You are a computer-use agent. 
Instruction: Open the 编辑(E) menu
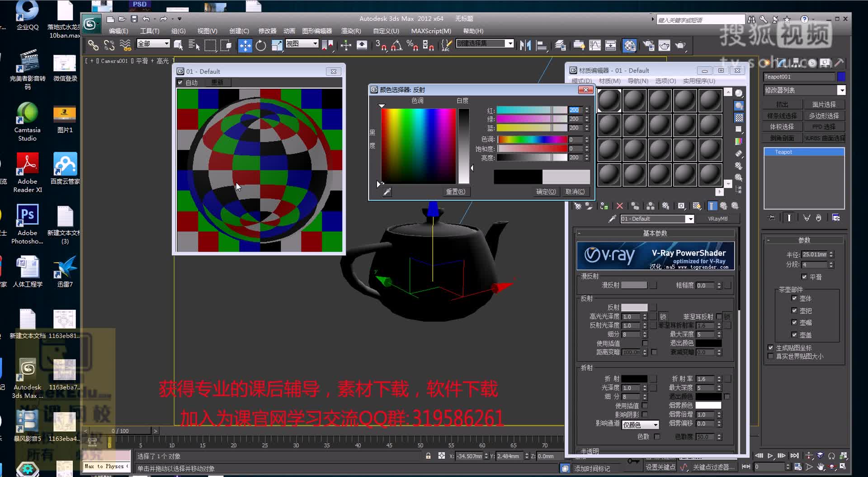[118, 31]
